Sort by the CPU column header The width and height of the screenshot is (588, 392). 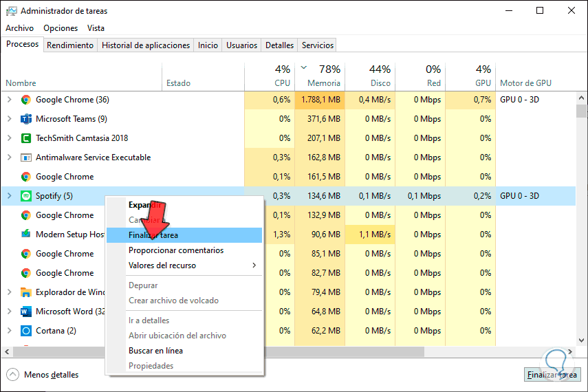pos(270,77)
